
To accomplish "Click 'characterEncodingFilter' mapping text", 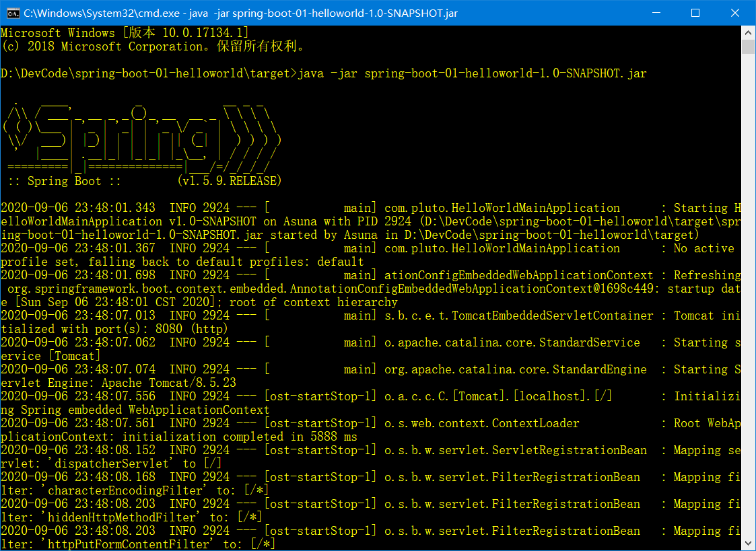I will tap(125, 491).
